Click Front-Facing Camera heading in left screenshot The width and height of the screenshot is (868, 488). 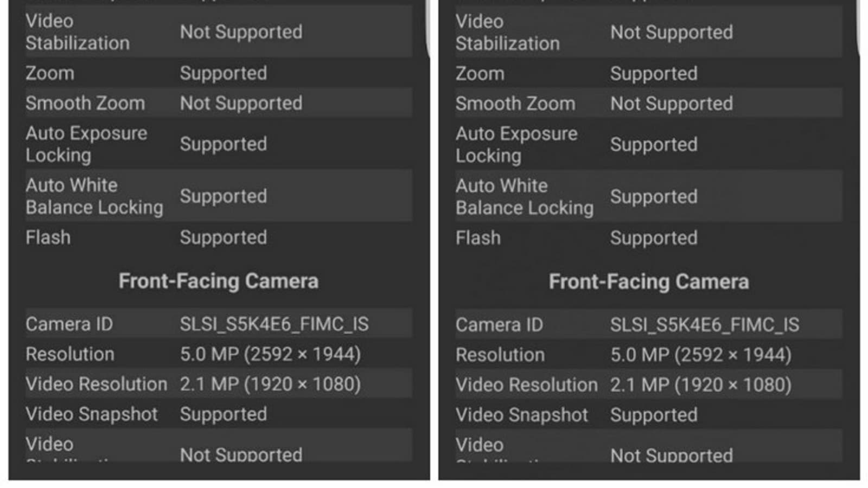[x=219, y=281]
